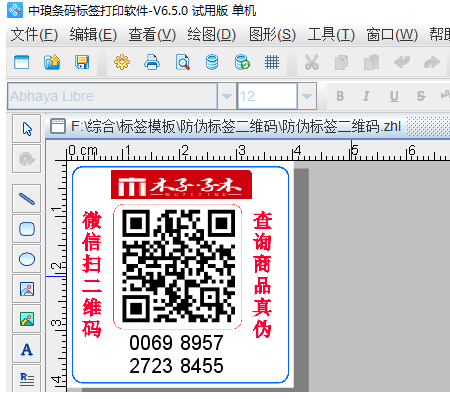The width and height of the screenshot is (450, 399).
Task: Select the arrow pointer tool
Action: click(27, 129)
